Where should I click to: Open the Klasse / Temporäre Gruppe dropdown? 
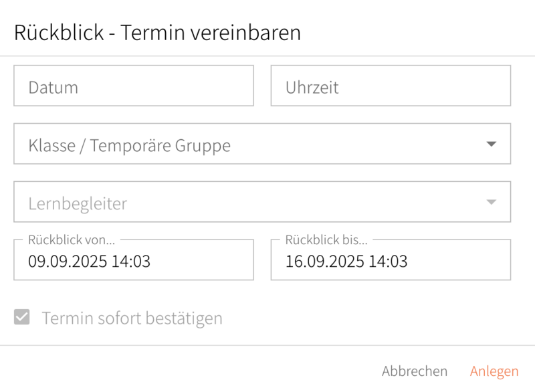click(262, 144)
